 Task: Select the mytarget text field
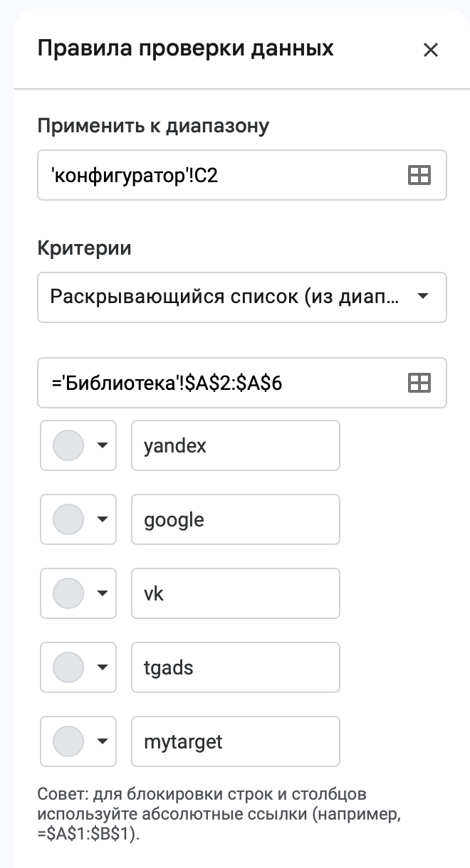(236, 741)
